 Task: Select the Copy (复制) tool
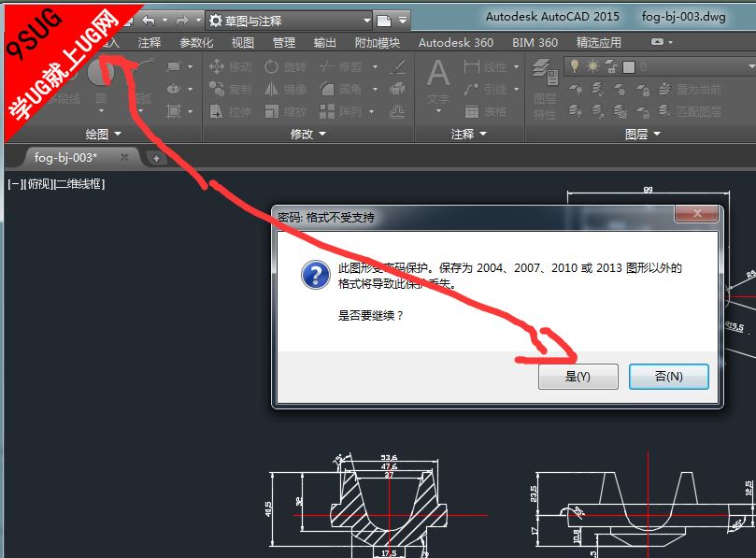tap(231, 89)
